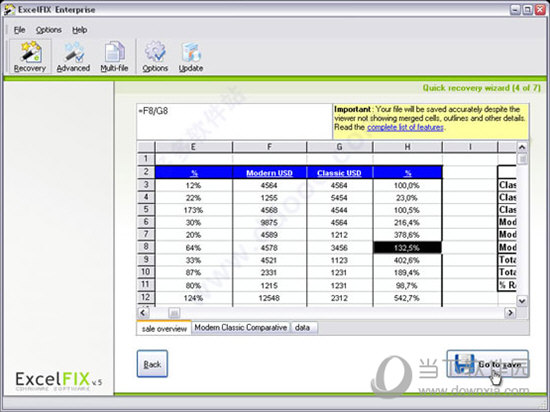Select the Multi-file recovery tool
Viewport: 550px width, 412px height.
(x=114, y=56)
